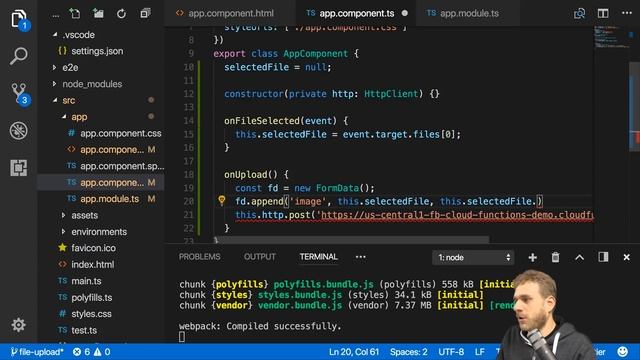Switch the file-upload git branch in status bar
Image resolution: width=640 pixels, height=360 pixels.
37,351
